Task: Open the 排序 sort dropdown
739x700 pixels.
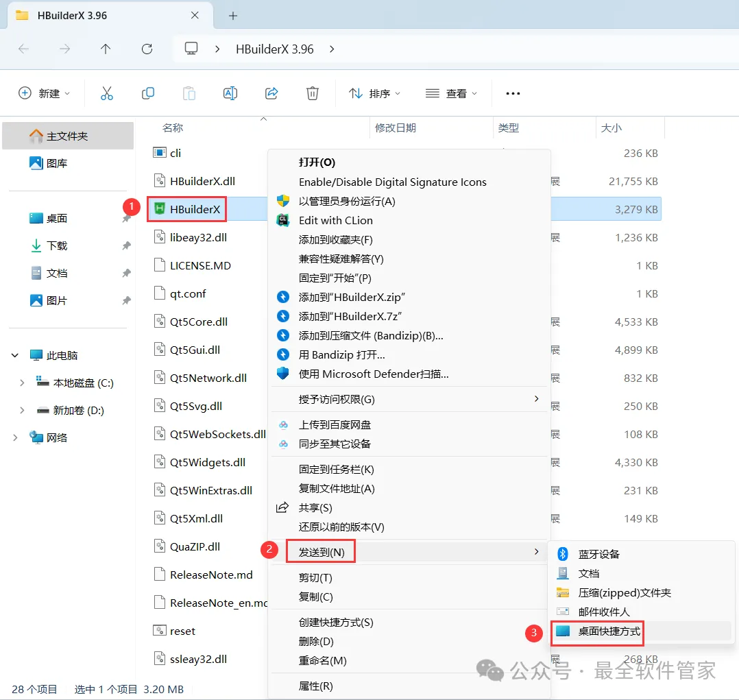Action: 375,93
